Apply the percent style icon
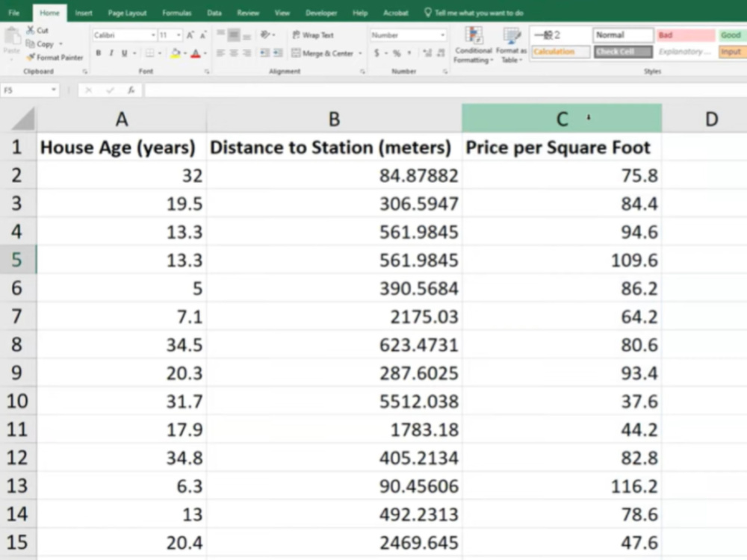 pos(397,53)
